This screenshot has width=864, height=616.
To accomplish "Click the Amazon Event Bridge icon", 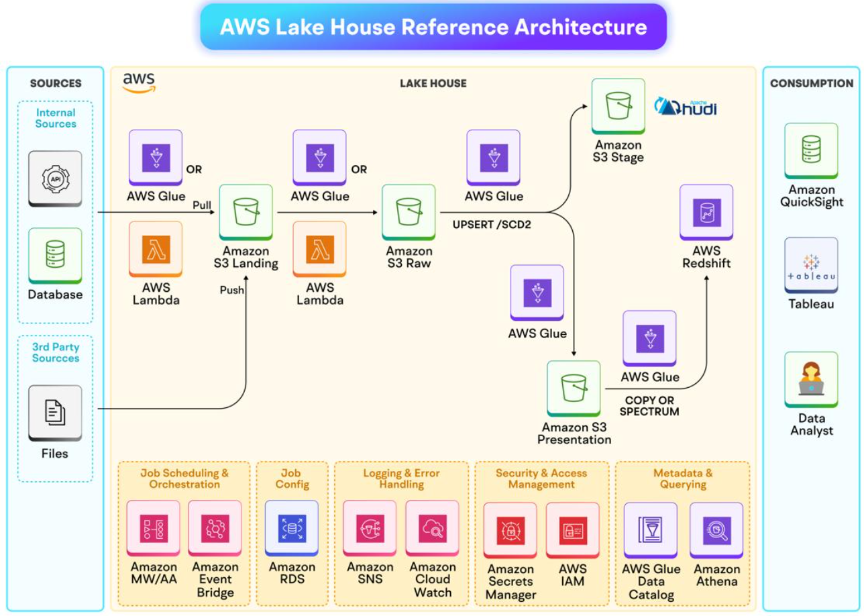I will tap(215, 529).
